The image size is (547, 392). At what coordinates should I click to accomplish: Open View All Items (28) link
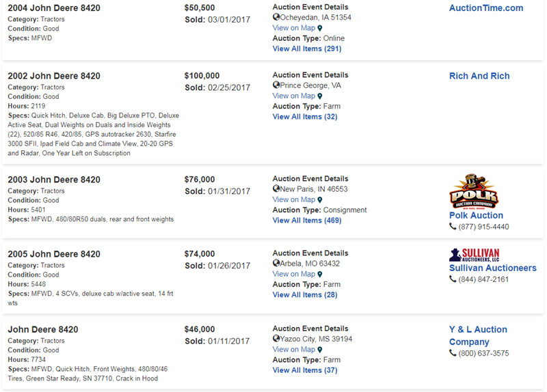coord(304,295)
